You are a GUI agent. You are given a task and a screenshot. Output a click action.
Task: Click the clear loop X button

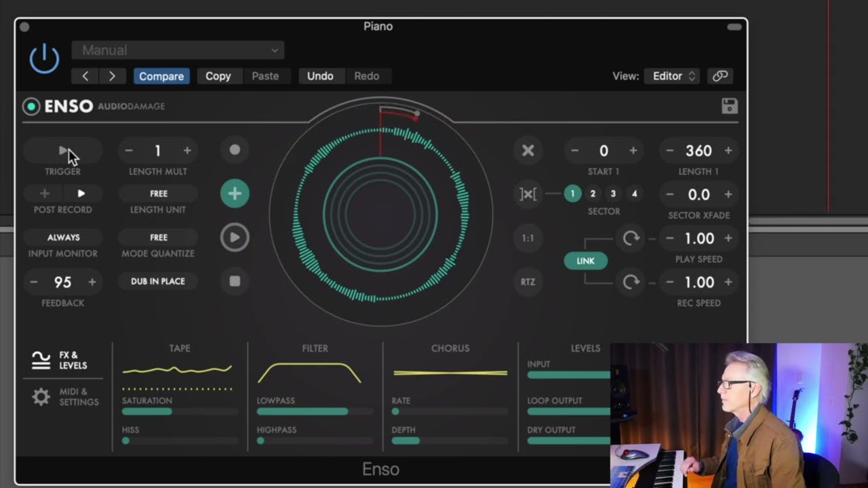528,150
